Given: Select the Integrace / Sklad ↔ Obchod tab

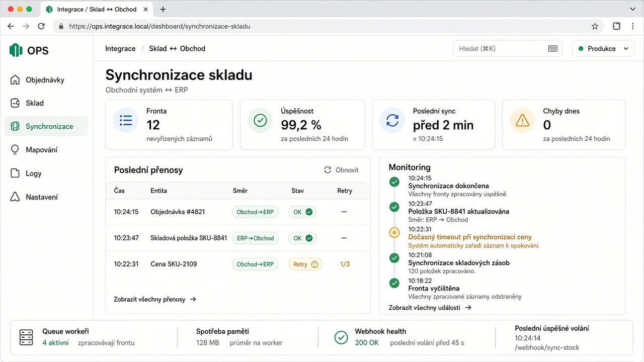Looking at the screenshot, I should click(x=97, y=9).
